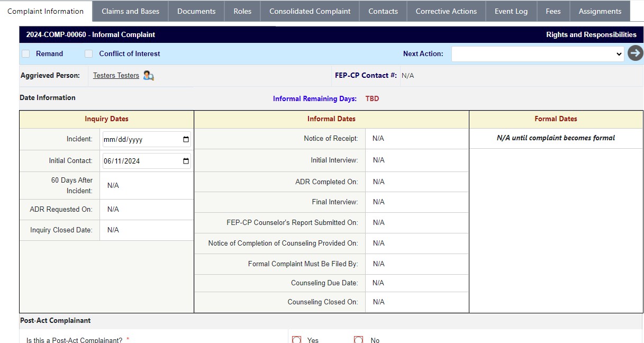
Task: Click FEP-CP Counselor's Report Submitted On label
Action: (x=292, y=222)
